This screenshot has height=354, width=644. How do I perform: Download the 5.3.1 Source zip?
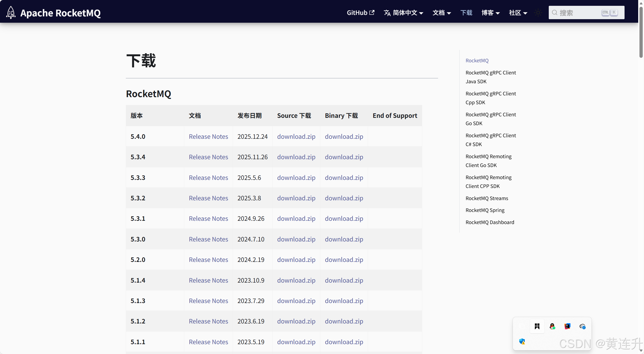(296, 219)
